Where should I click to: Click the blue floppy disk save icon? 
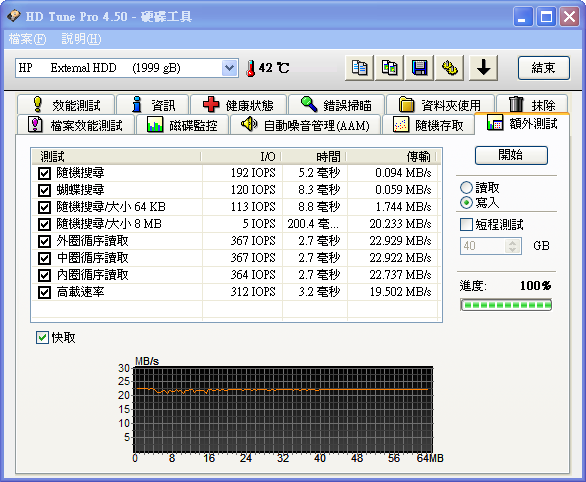point(419,68)
